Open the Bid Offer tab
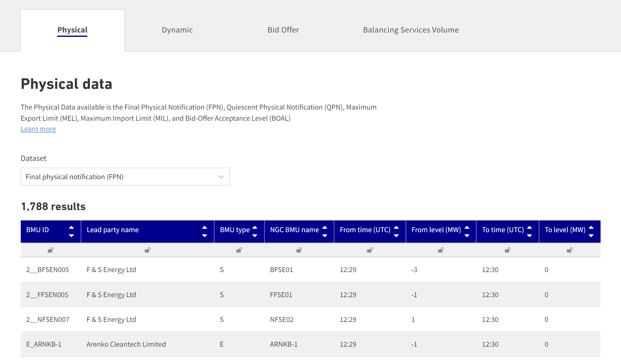621x364 pixels. 283,30
